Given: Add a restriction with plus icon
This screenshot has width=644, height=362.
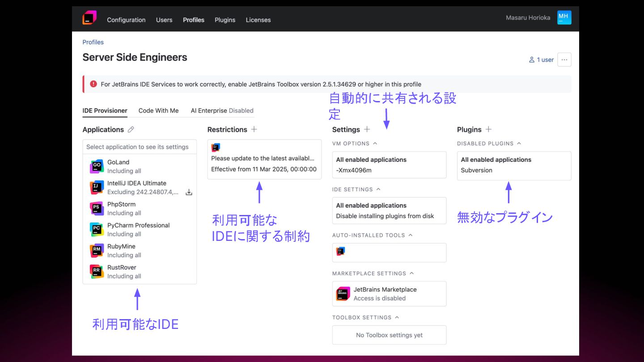Looking at the screenshot, I should pos(254,129).
